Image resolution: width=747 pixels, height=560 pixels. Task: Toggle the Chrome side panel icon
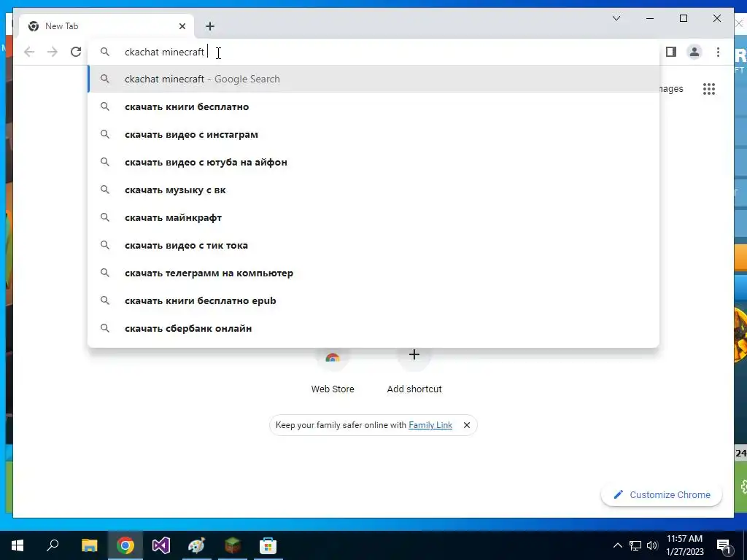click(x=671, y=52)
